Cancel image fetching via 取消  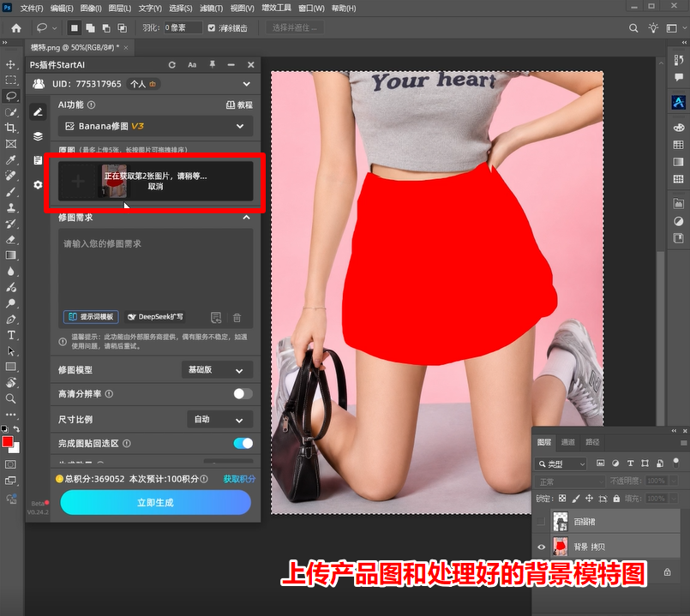[x=155, y=187]
